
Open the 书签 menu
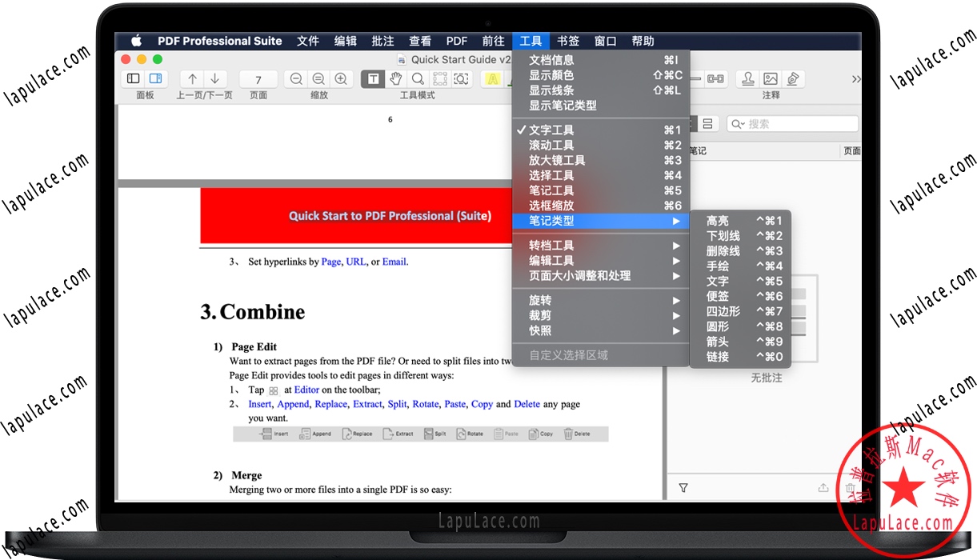(568, 41)
